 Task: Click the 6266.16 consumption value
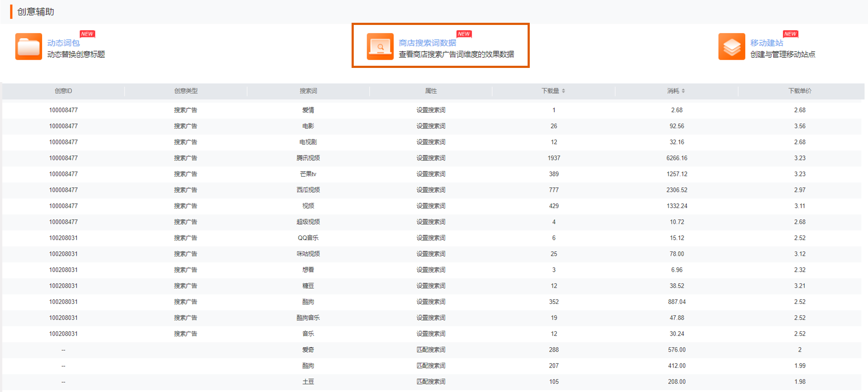click(x=676, y=158)
